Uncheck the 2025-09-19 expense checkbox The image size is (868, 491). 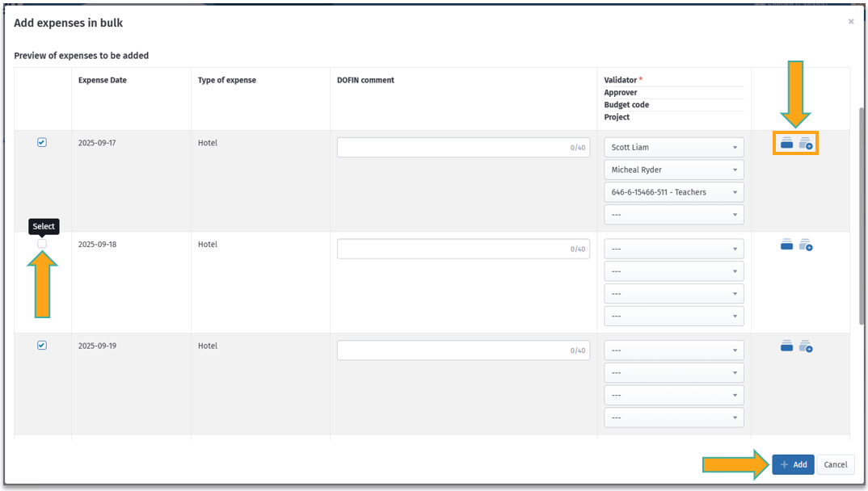[42, 345]
